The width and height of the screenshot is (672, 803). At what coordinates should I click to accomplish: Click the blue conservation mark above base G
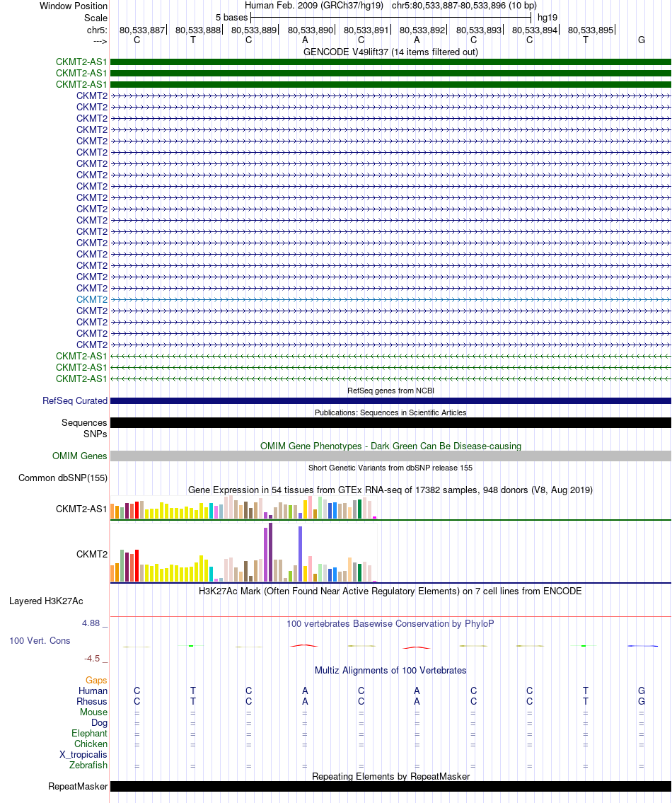pos(643,647)
